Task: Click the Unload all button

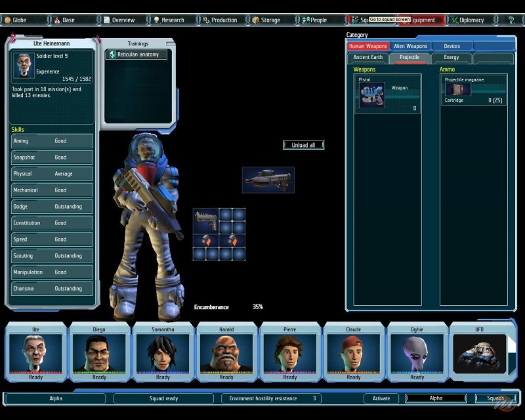Action: tap(303, 145)
